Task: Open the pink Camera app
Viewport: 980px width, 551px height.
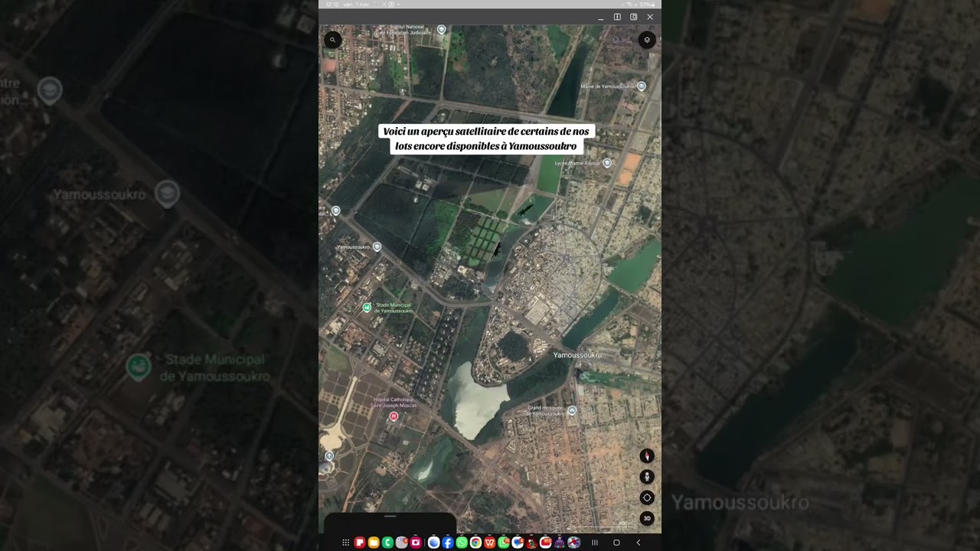Action: click(416, 543)
